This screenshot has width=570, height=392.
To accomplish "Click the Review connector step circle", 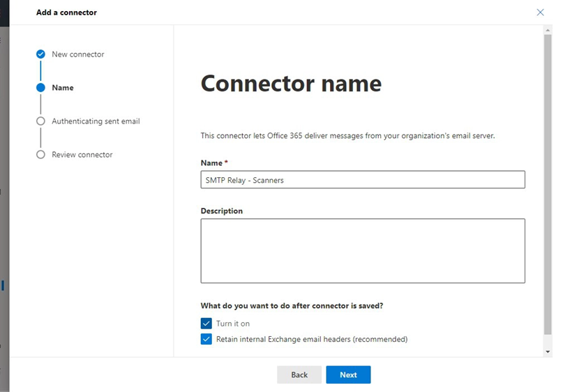I will [x=40, y=155].
